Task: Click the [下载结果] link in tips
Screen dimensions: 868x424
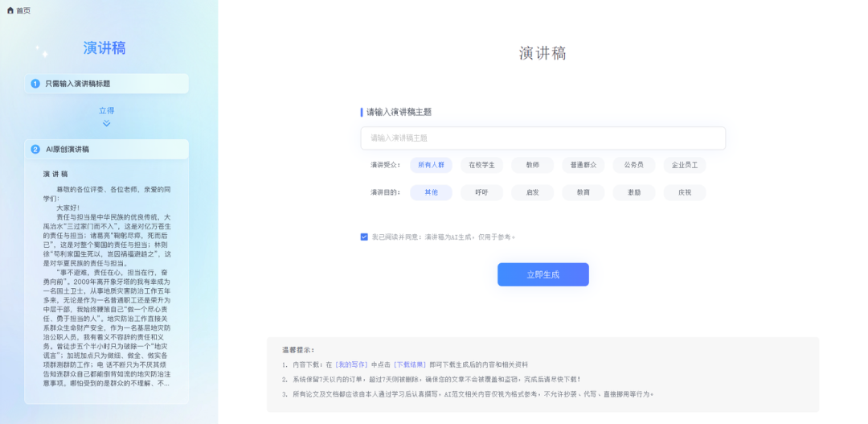Action: pos(410,364)
